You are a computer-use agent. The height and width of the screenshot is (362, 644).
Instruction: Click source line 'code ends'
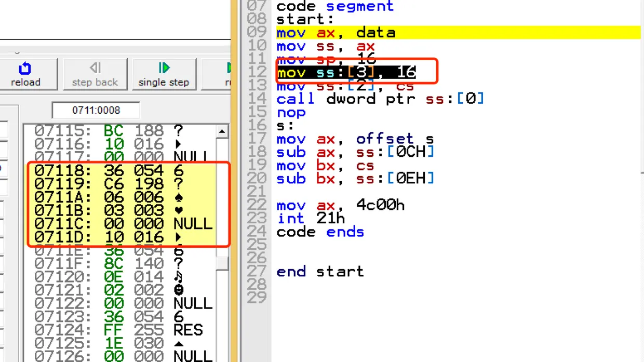click(x=320, y=232)
